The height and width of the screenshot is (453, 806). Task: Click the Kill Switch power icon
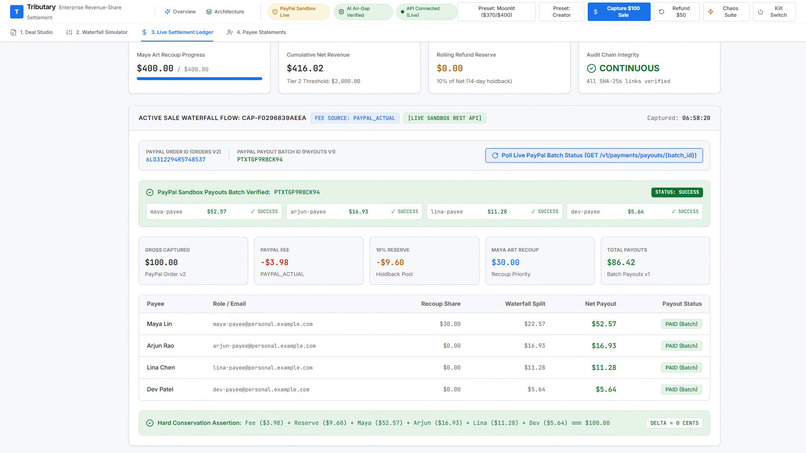[761, 12]
